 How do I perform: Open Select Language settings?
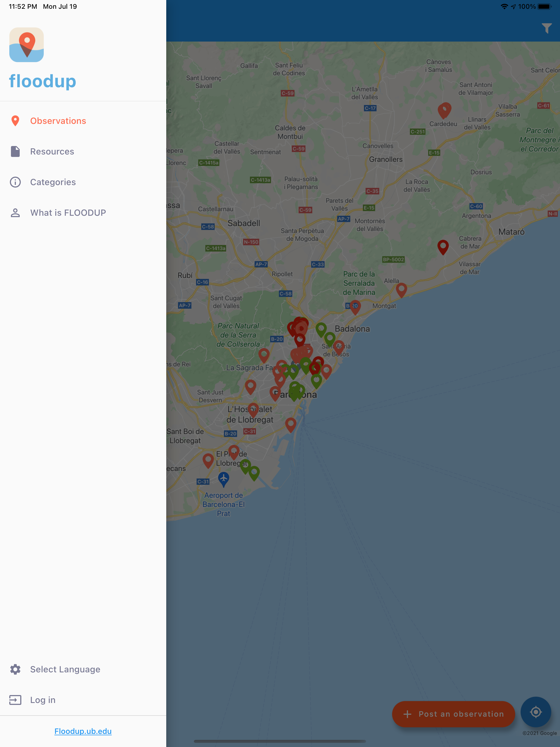pyautogui.click(x=83, y=669)
